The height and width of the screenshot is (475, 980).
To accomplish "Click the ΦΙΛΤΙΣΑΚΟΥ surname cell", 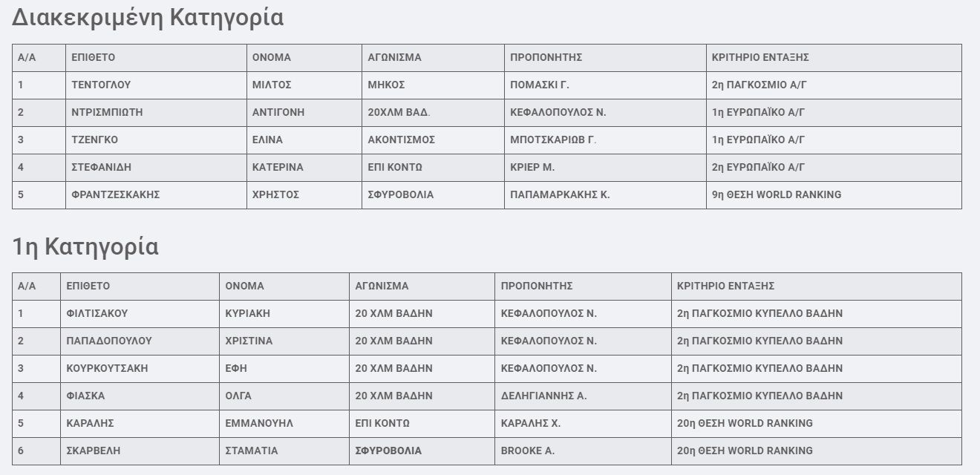I will 97,313.
